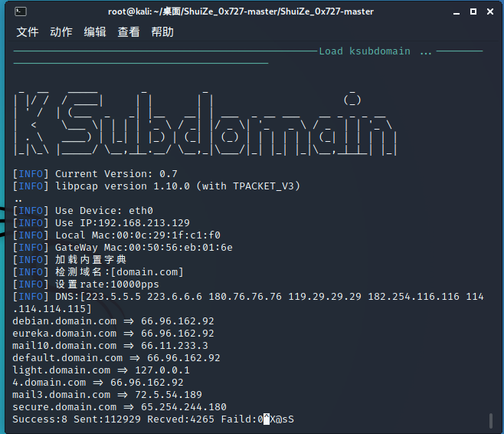Open the 动作 menu
Image resolution: width=504 pixels, height=434 pixels.
coord(61,32)
